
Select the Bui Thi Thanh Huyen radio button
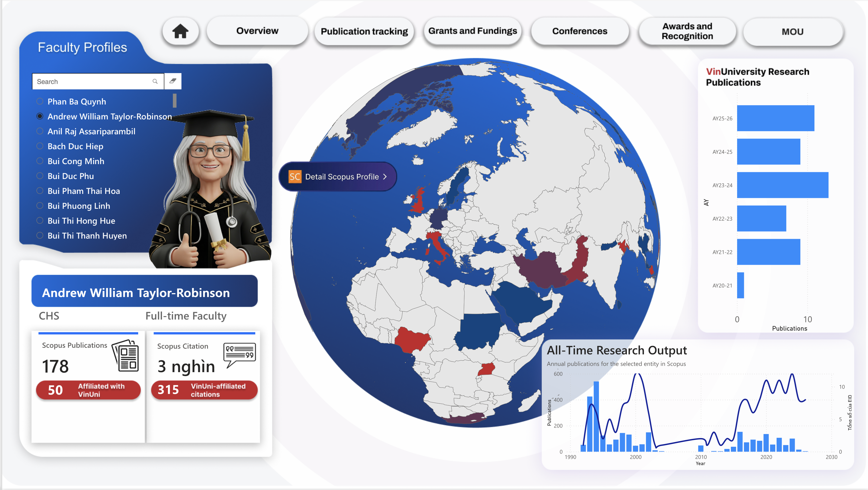40,235
